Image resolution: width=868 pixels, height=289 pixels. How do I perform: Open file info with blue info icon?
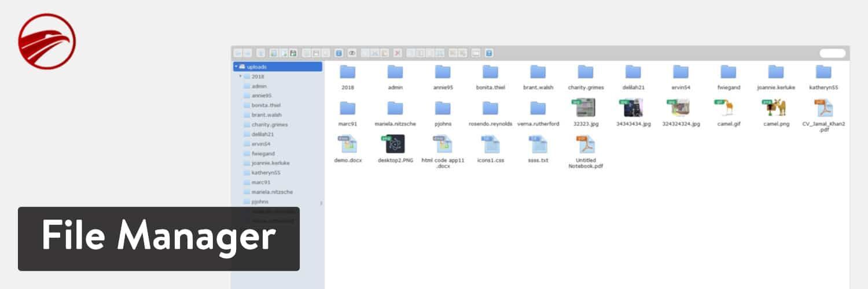(x=339, y=53)
